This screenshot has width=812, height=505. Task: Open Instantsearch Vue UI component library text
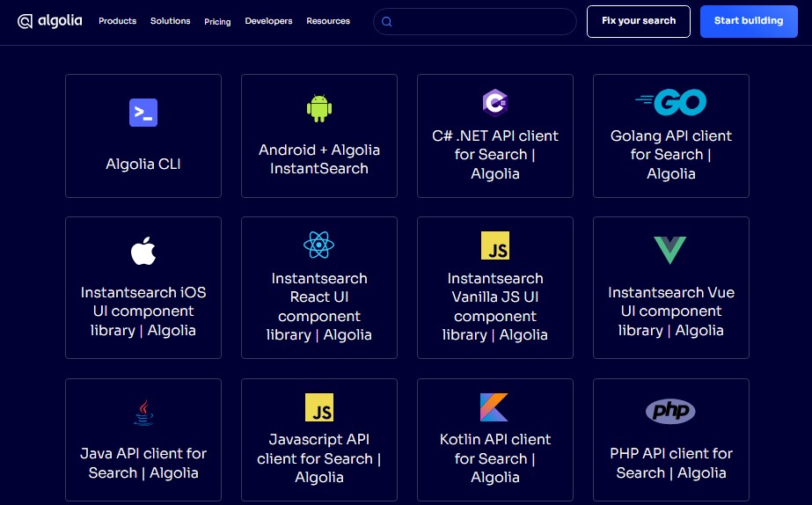[x=670, y=311]
